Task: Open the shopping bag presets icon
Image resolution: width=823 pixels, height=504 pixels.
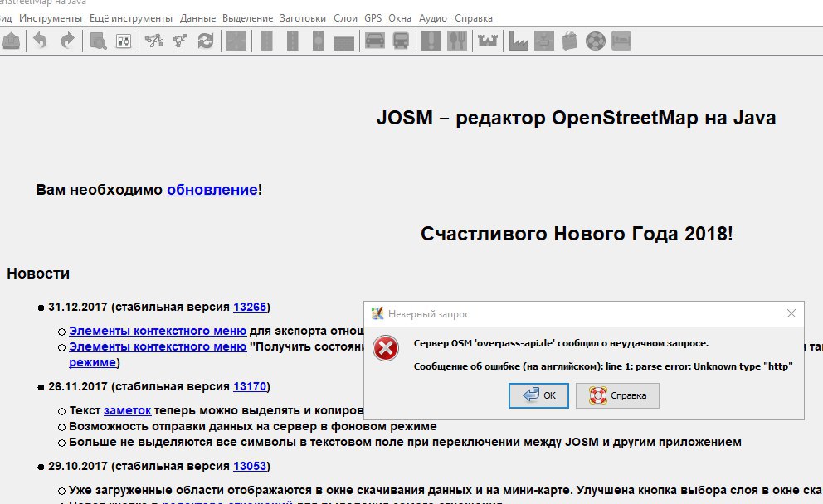Action: pyautogui.click(x=569, y=41)
